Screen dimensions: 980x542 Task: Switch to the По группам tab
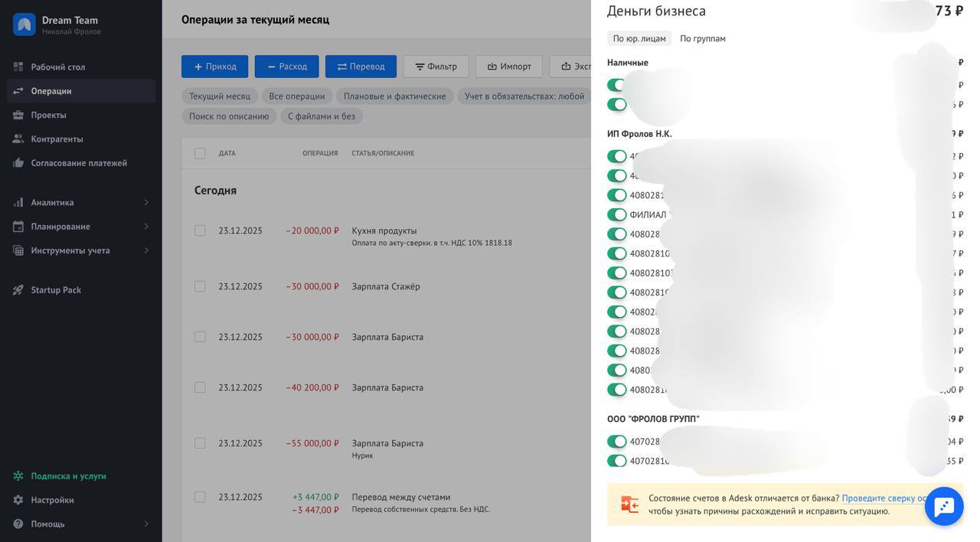click(702, 38)
